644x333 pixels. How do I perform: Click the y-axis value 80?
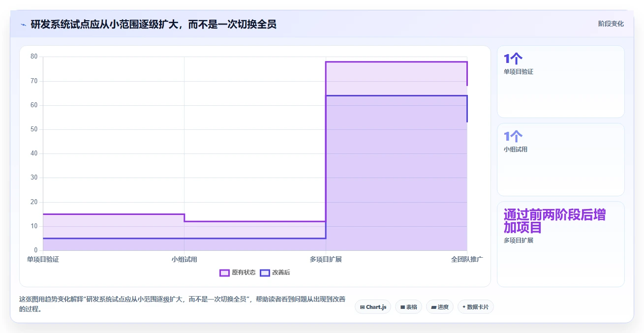point(34,57)
